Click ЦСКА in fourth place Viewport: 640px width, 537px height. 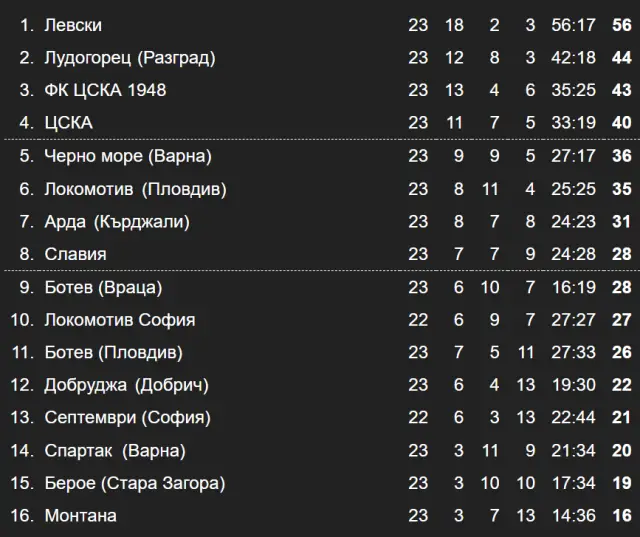pos(68,123)
